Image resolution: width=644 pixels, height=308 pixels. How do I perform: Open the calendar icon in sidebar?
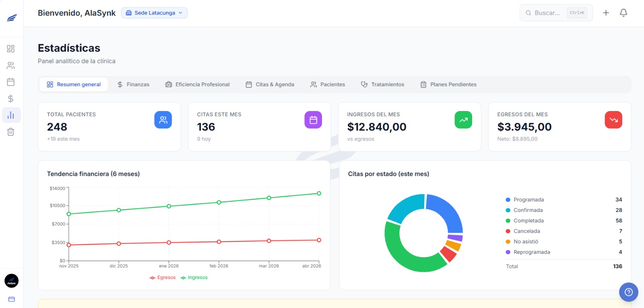11,82
